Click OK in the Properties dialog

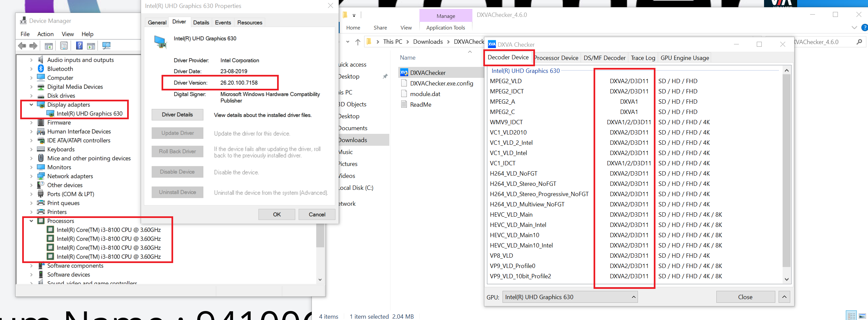pos(277,214)
